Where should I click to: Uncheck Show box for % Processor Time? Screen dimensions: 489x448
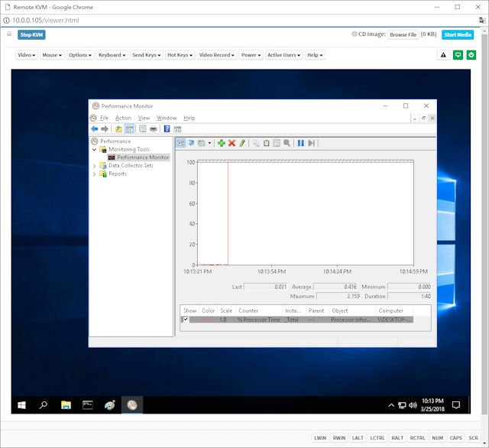point(186,319)
